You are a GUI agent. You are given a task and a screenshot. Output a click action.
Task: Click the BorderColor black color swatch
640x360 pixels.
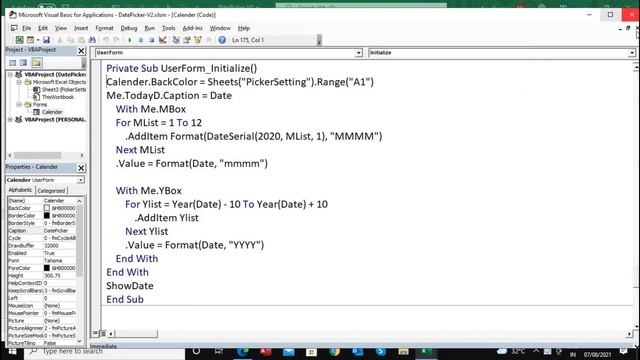click(47, 216)
